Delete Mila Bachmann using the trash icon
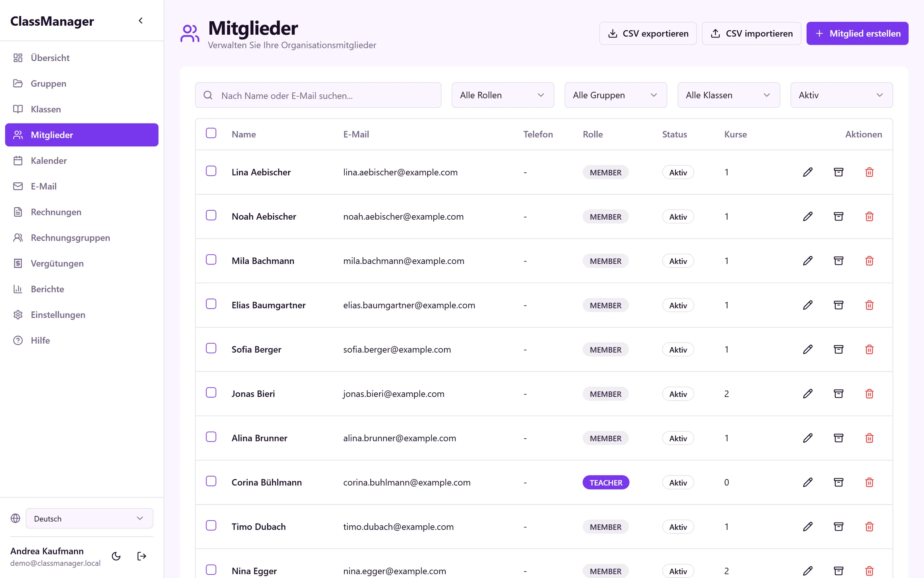This screenshot has height=578, width=924. tap(869, 261)
